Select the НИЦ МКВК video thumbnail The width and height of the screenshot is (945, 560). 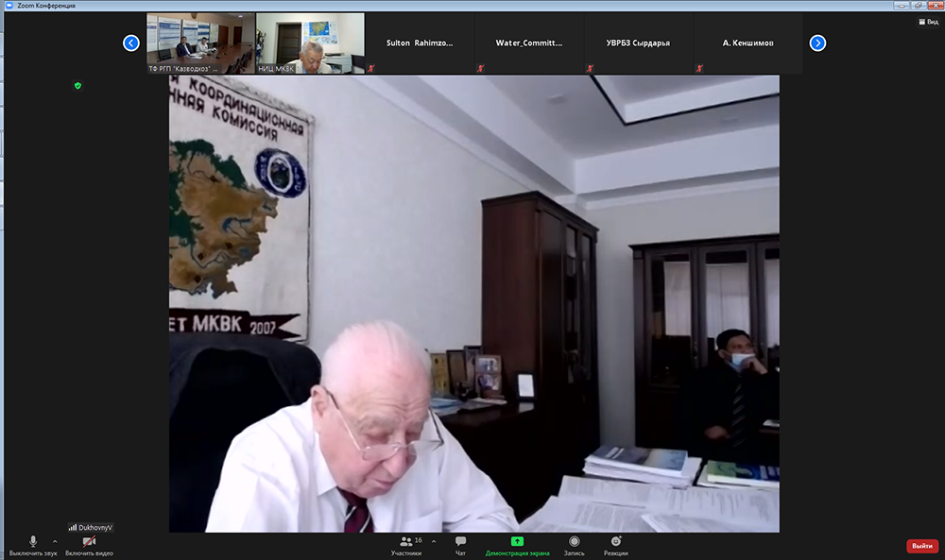tap(310, 42)
